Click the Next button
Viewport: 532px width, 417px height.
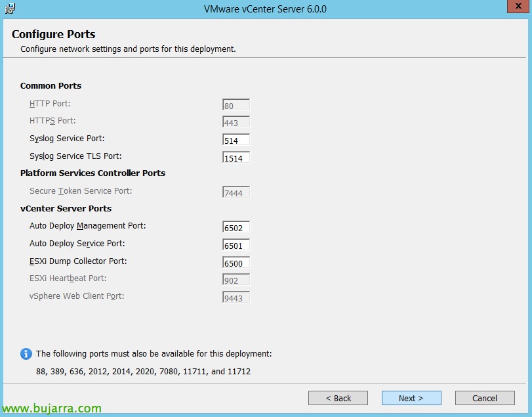click(411, 398)
